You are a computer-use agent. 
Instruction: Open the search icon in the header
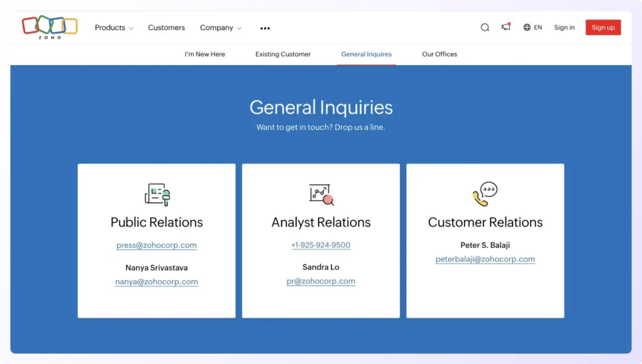485,28
